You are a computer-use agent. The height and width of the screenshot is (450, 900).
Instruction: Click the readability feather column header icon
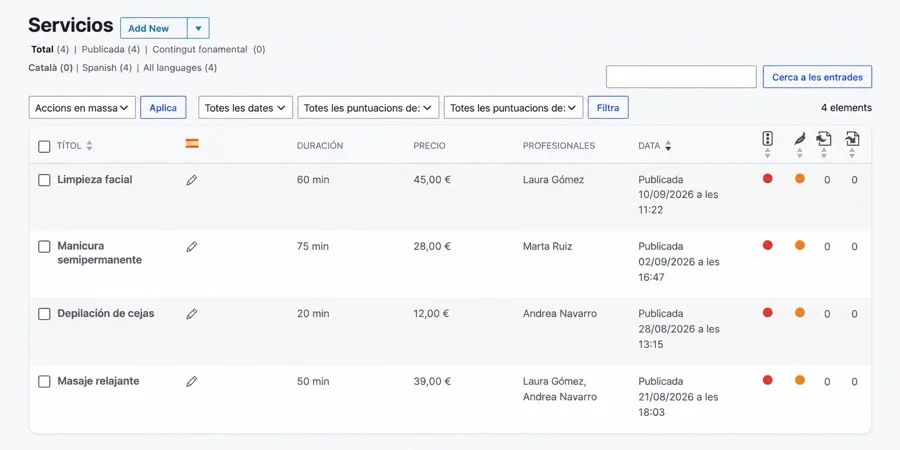pyautogui.click(x=800, y=138)
